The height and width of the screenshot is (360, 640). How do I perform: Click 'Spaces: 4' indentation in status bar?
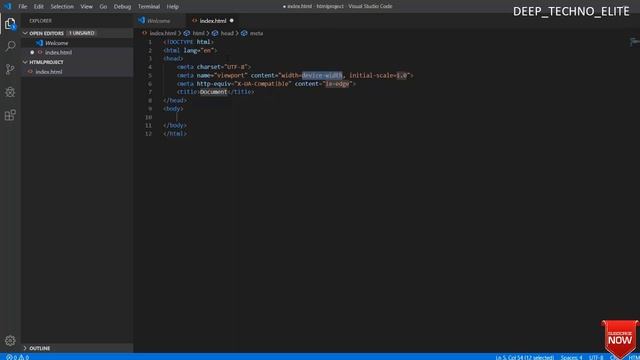tap(571, 357)
